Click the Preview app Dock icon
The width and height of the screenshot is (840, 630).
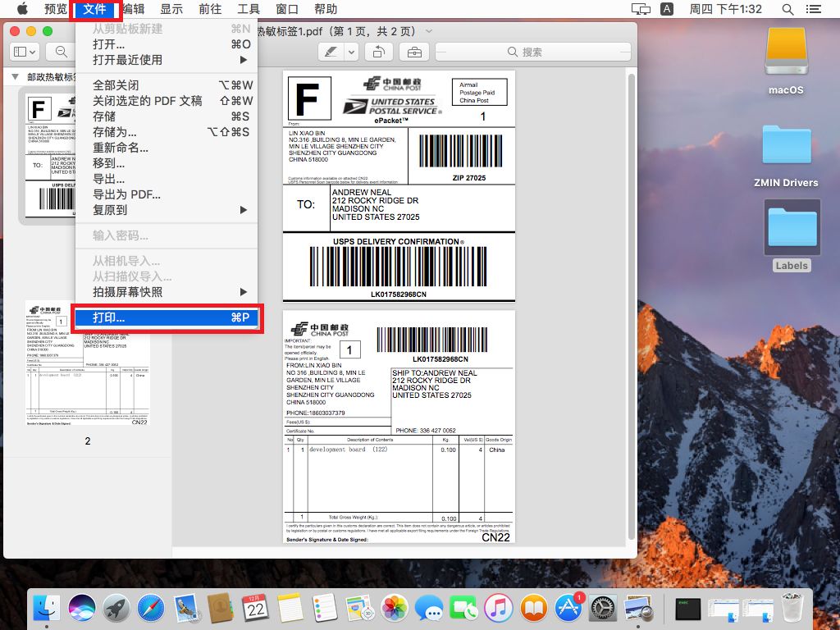click(x=638, y=608)
